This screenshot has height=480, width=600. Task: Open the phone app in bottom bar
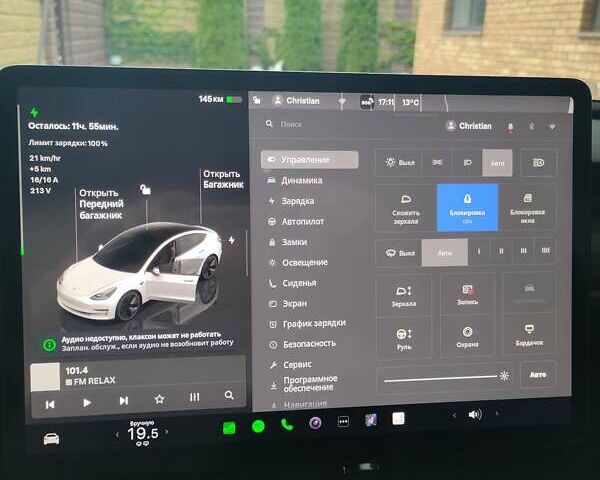pyautogui.click(x=287, y=424)
